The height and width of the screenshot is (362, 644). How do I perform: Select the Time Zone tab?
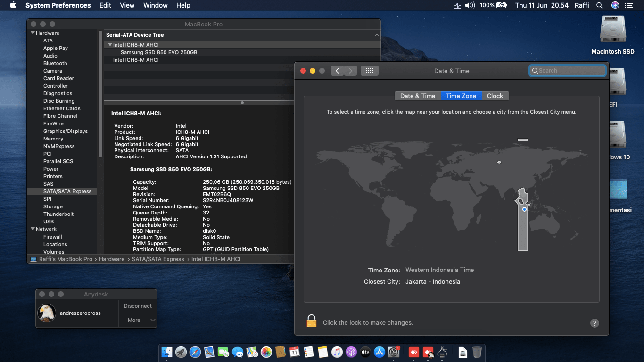pos(461,96)
